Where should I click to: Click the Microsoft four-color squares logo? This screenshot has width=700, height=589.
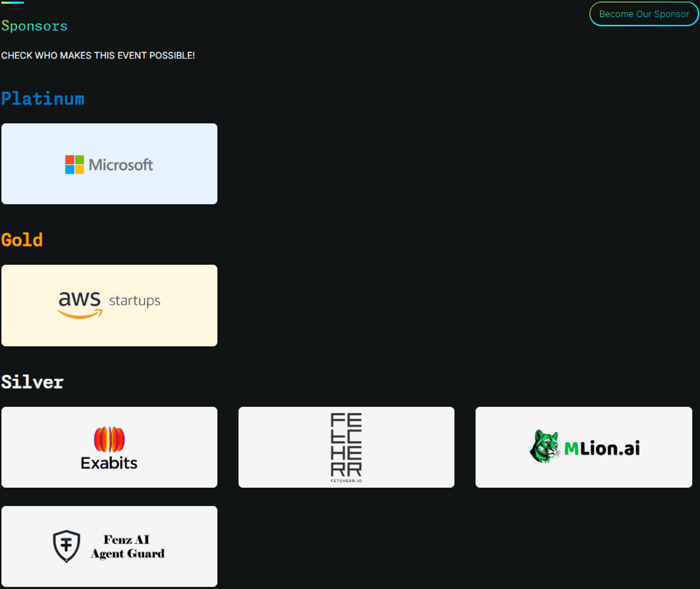pos(74,165)
